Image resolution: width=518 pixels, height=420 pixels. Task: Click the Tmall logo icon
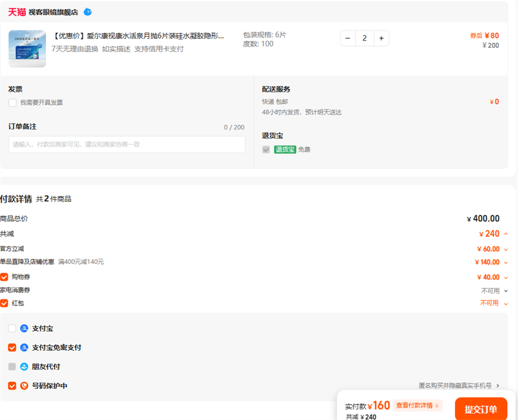(17, 12)
